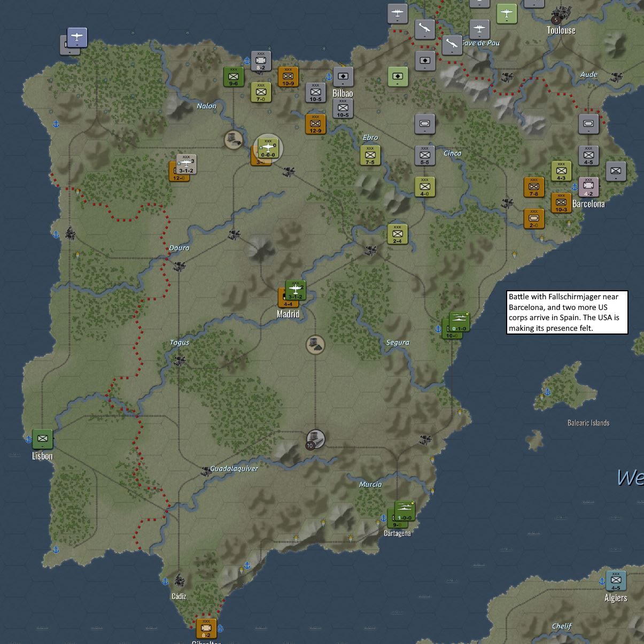This screenshot has height=644, width=644.
Task: Click the Algiers city label
Action: click(616, 598)
